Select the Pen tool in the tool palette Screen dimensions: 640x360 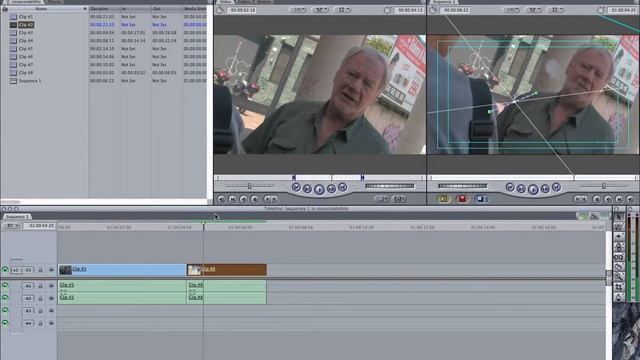point(619,297)
